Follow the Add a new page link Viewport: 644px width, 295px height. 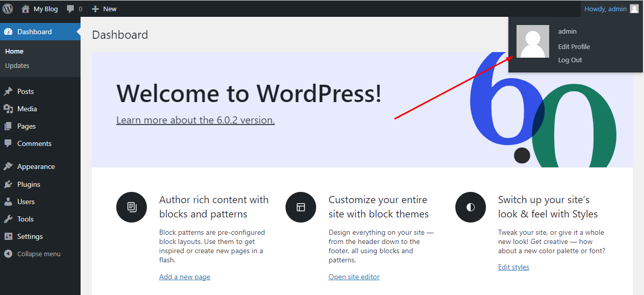click(185, 277)
